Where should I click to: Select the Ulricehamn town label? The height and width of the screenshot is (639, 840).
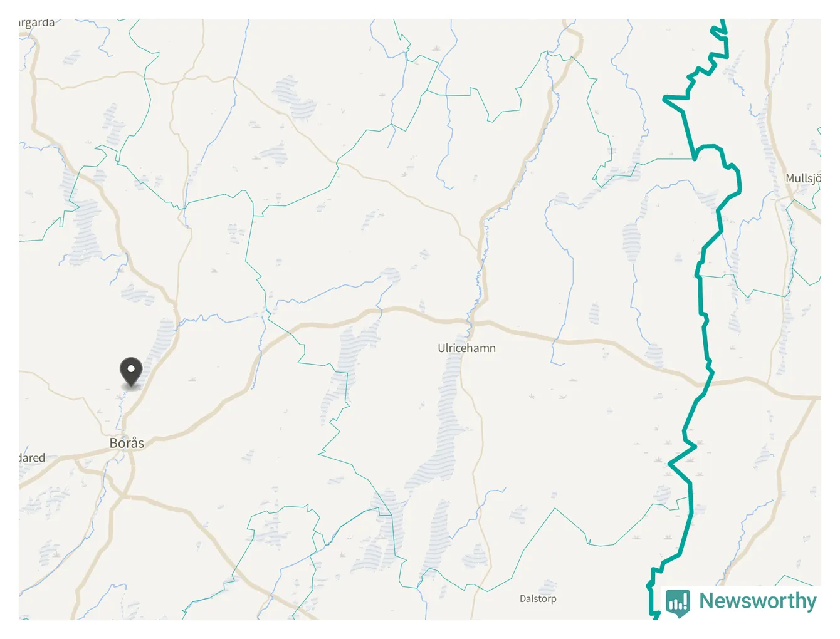(466, 348)
